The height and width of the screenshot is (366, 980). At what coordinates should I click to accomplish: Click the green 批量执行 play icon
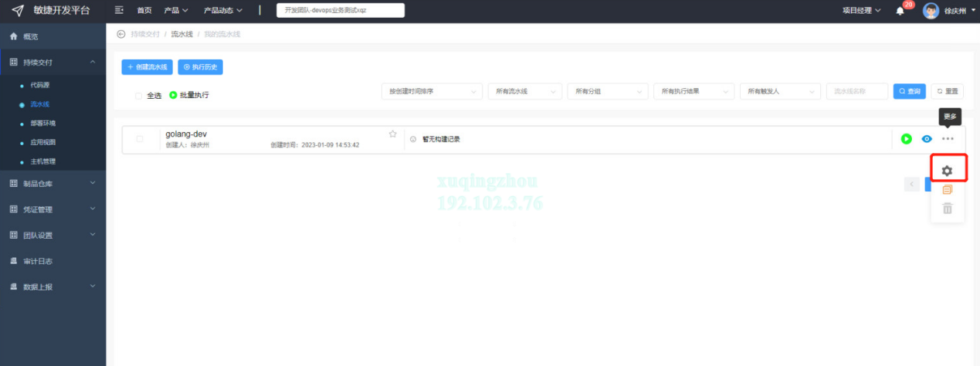tap(173, 95)
